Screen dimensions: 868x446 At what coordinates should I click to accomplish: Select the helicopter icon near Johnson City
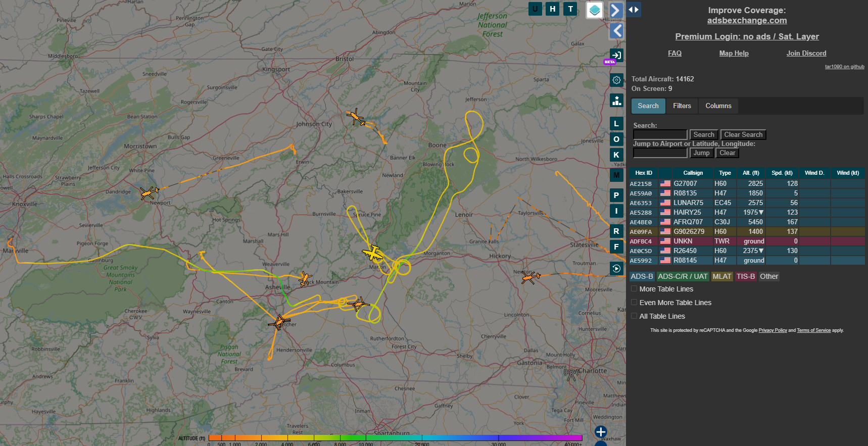(x=356, y=117)
